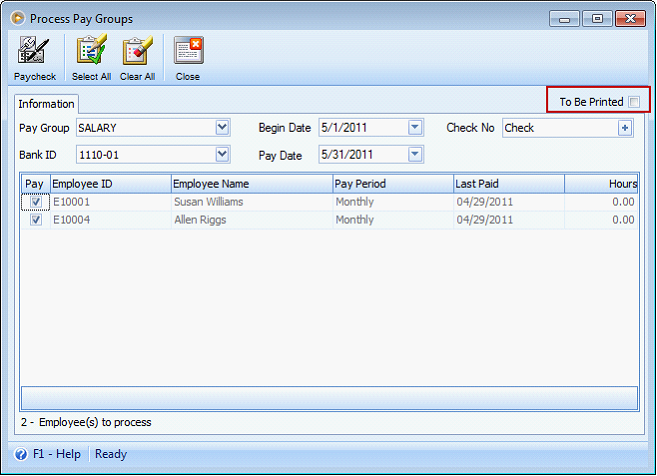Image resolution: width=657 pixels, height=476 pixels.
Task: Close window with red X button
Action: click(630, 19)
